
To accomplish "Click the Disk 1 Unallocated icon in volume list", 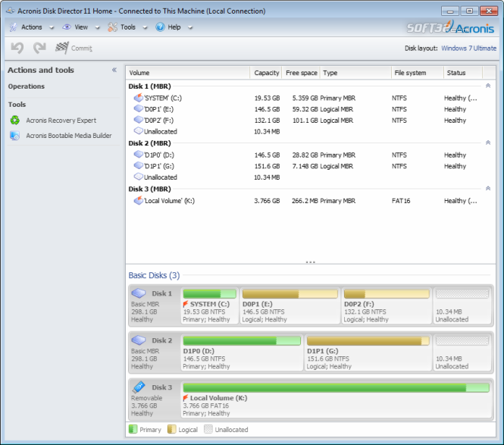I will (x=138, y=131).
